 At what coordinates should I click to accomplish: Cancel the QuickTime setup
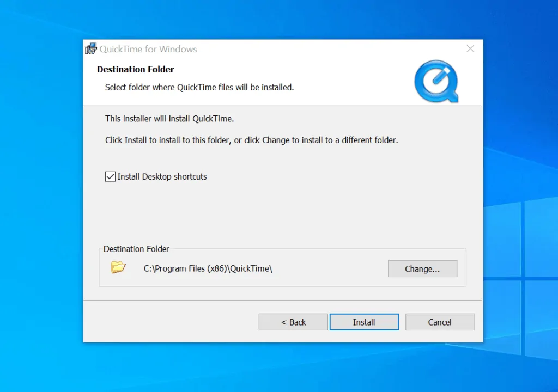pos(439,322)
